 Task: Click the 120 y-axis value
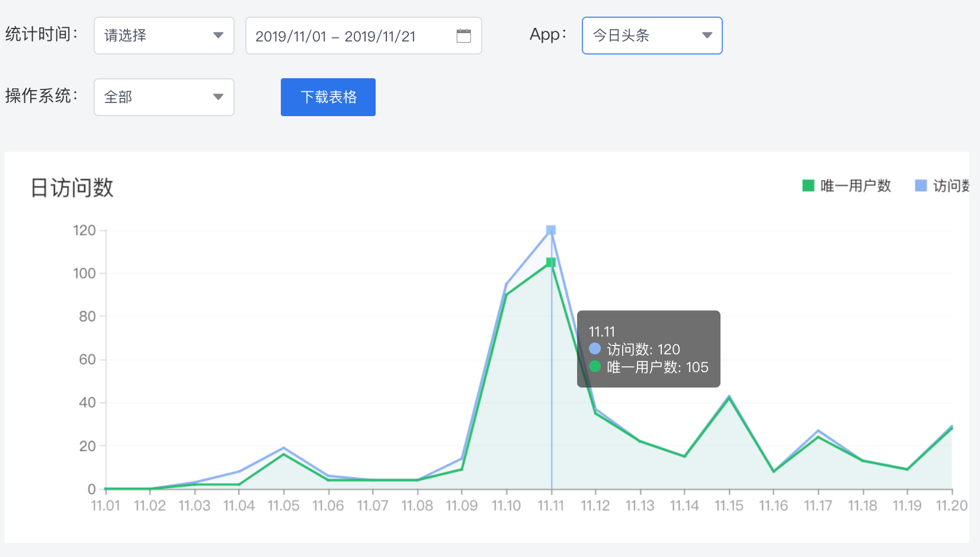84,231
